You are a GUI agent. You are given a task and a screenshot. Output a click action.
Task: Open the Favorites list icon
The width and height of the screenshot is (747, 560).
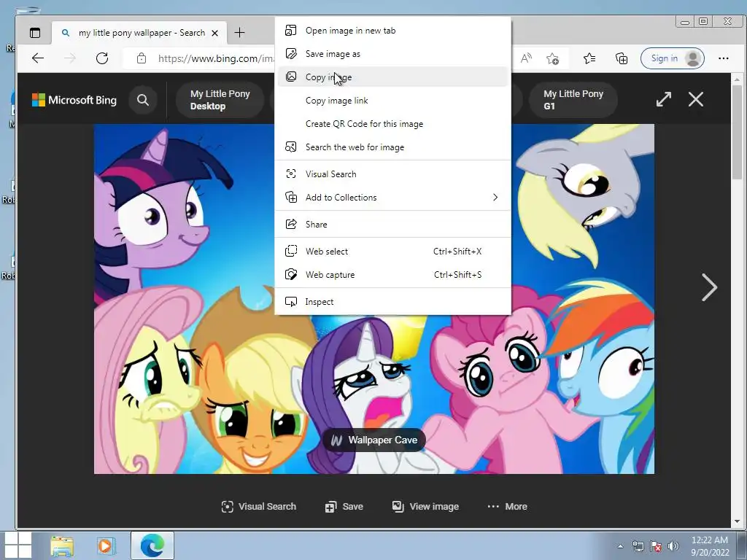tap(589, 58)
